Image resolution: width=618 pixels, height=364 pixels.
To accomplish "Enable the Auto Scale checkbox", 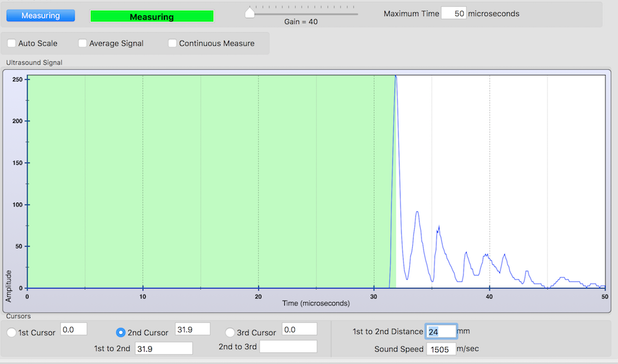I will pos(11,43).
